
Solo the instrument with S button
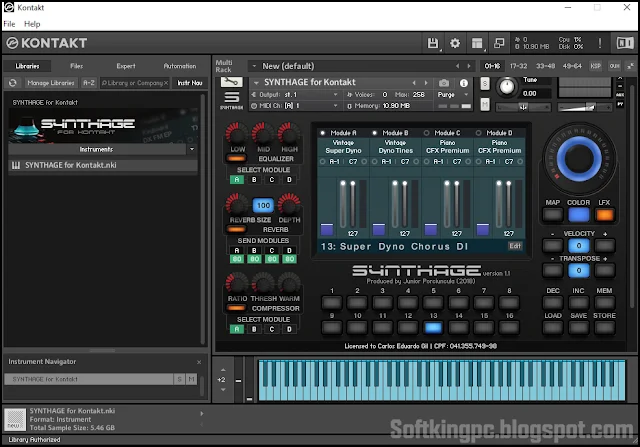click(484, 83)
